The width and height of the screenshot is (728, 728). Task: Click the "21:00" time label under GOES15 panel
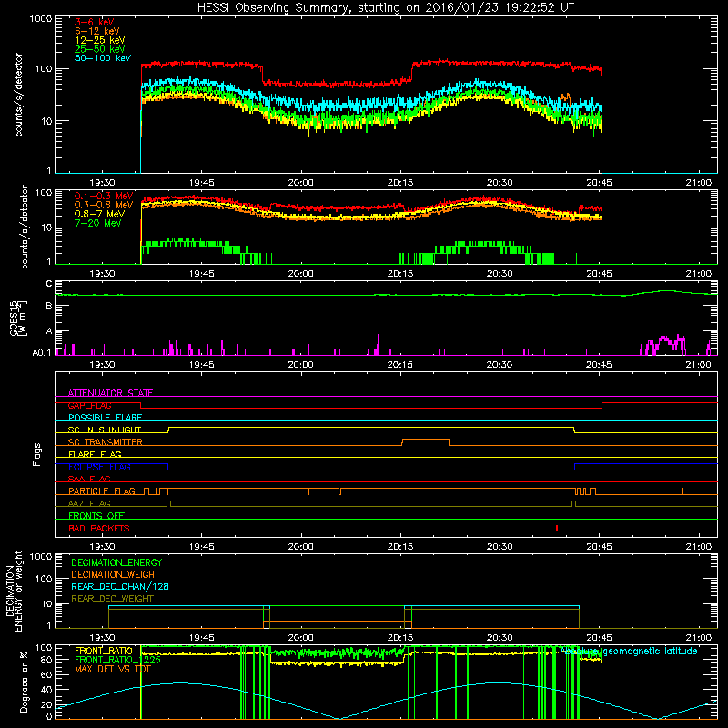(698, 365)
